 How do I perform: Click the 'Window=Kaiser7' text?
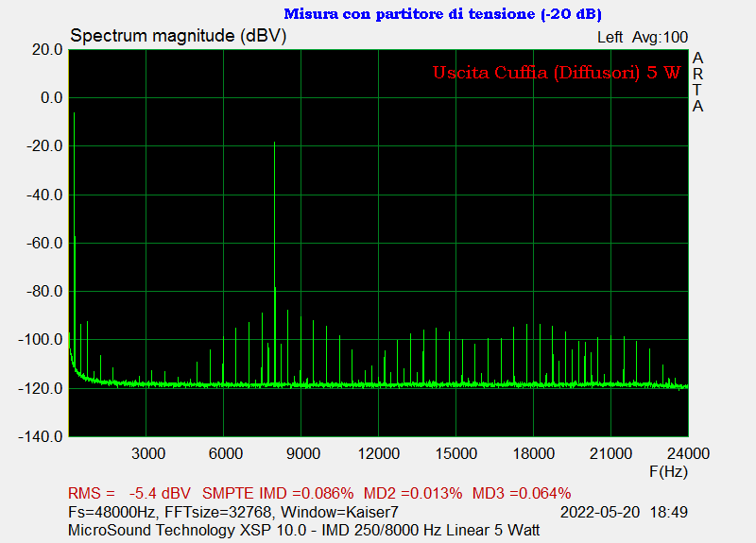(x=339, y=512)
